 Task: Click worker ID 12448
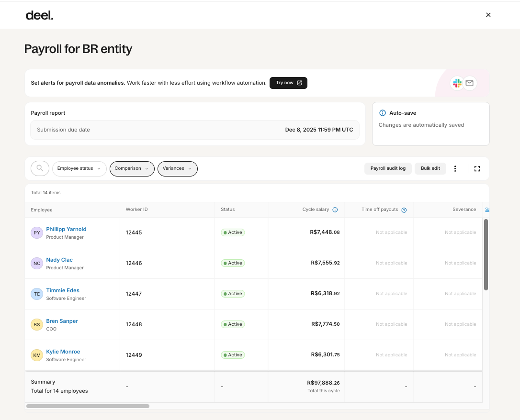[134, 324]
